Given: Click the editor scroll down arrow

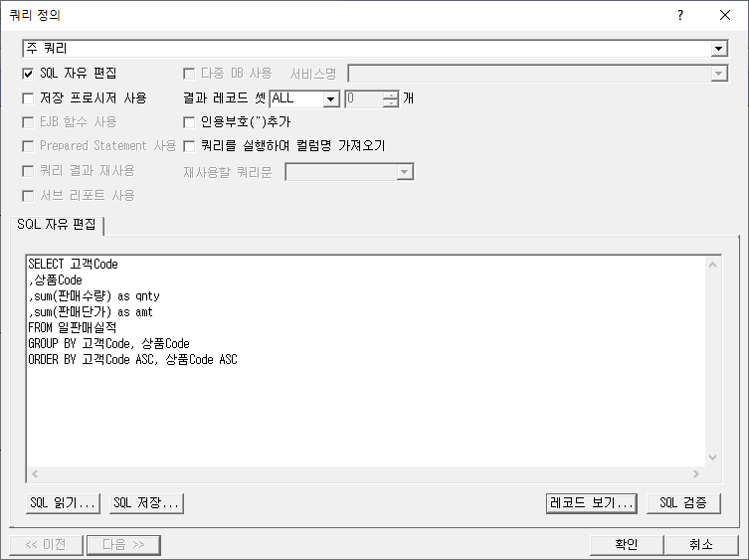Looking at the screenshot, I should click(x=712, y=458).
